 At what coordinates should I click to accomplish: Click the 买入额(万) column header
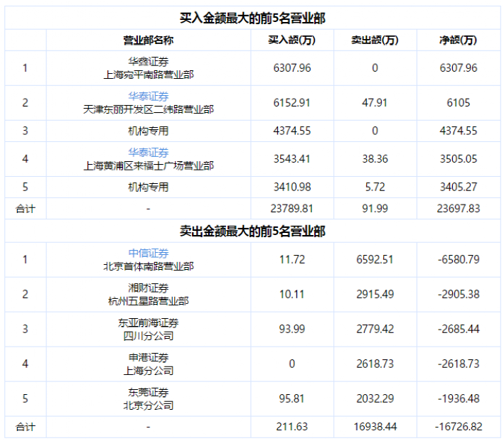(291, 40)
